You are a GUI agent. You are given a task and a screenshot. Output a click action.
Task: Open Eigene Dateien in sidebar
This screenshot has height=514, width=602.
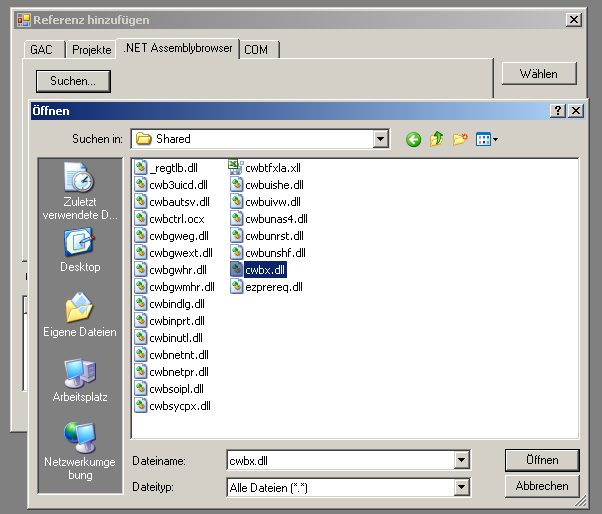(80, 315)
